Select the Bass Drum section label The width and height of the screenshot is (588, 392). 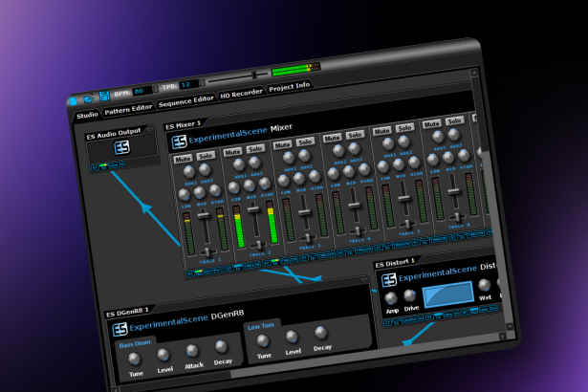coord(135,344)
